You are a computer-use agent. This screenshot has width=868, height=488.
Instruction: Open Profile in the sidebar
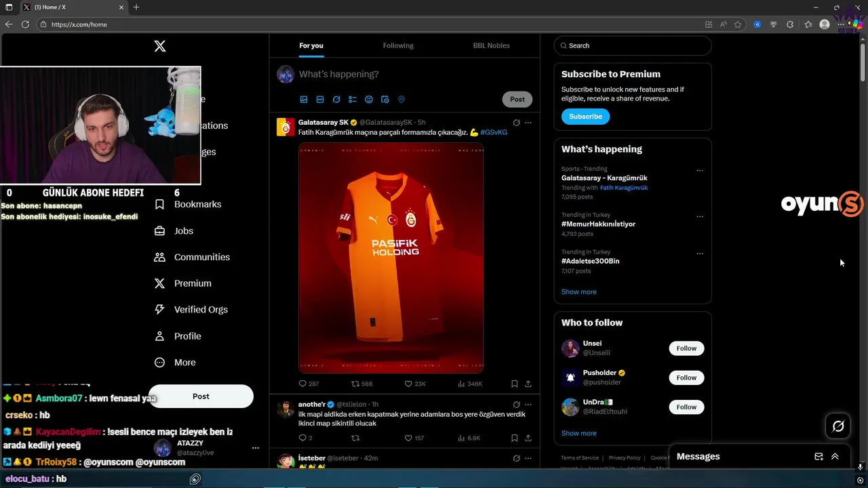click(x=178, y=336)
